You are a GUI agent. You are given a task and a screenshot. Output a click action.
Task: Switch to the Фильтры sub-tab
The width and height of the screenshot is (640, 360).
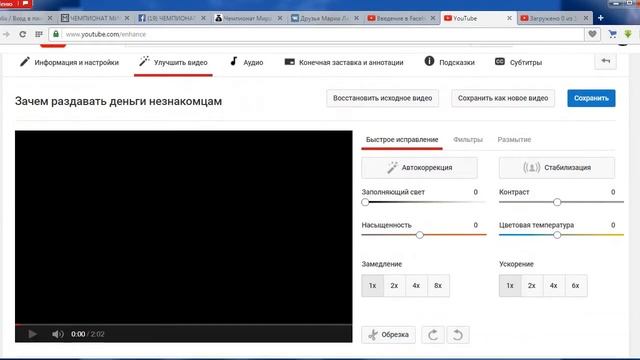(468, 140)
